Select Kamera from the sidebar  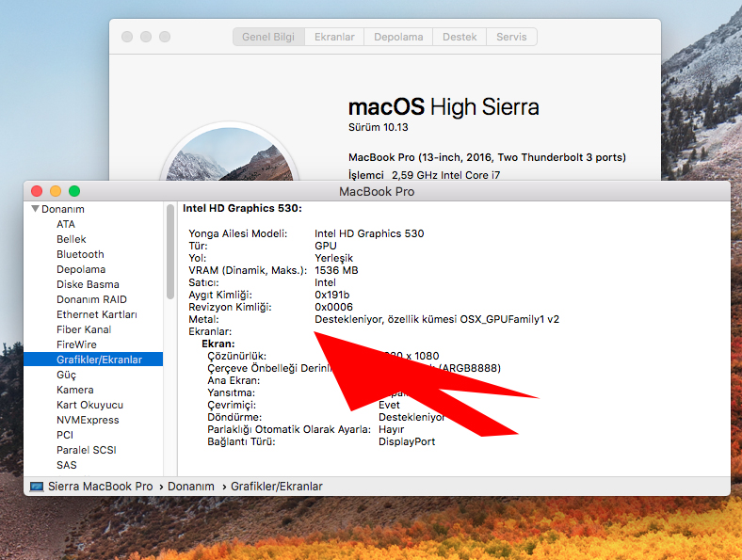tap(75, 390)
